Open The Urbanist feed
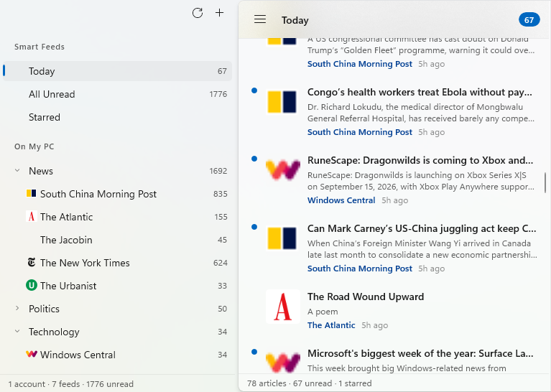This screenshot has width=551, height=392. [x=117, y=286]
